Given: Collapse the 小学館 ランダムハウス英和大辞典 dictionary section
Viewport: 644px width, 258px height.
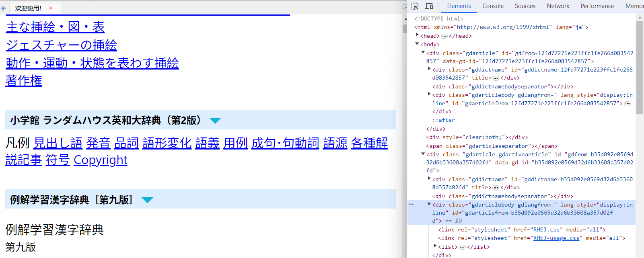Looking at the screenshot, I should pos(215,121).
